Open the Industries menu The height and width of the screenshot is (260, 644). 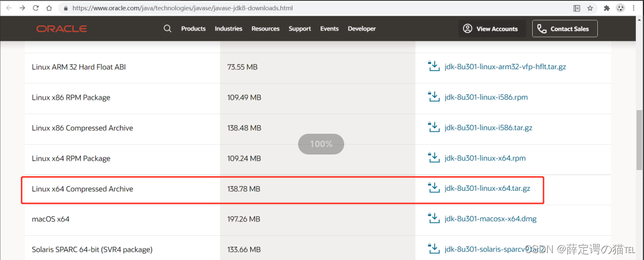(x=228, y=29)
